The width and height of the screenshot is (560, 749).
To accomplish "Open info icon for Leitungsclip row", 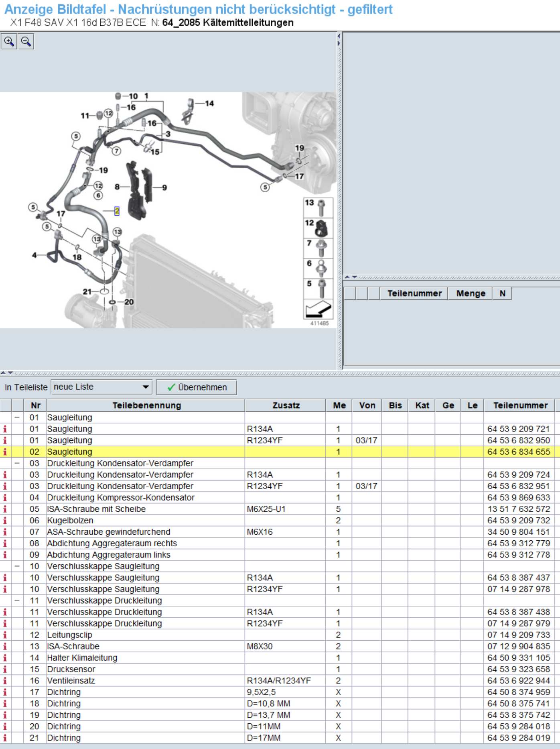I will click(5, 635).
